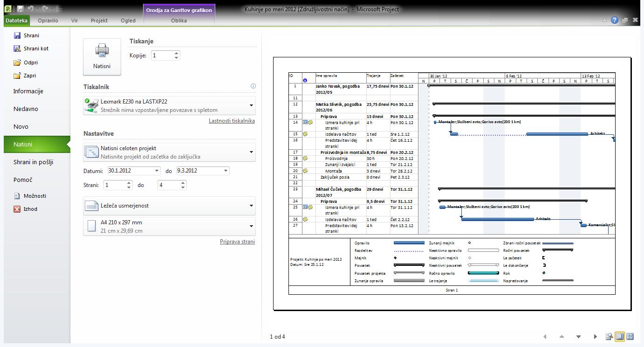Screen dimensions: 644x347
Task: Click the Tiskanje section heading
Action: tap(142, 42)
